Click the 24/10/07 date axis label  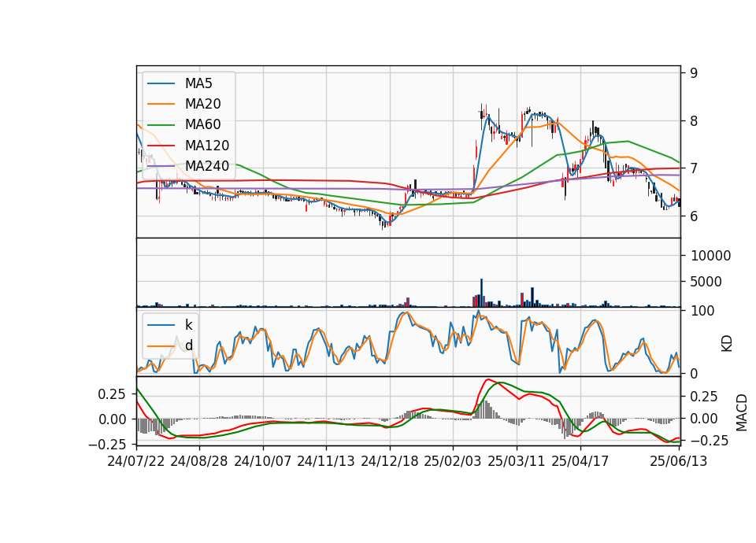tap(263, 461)
